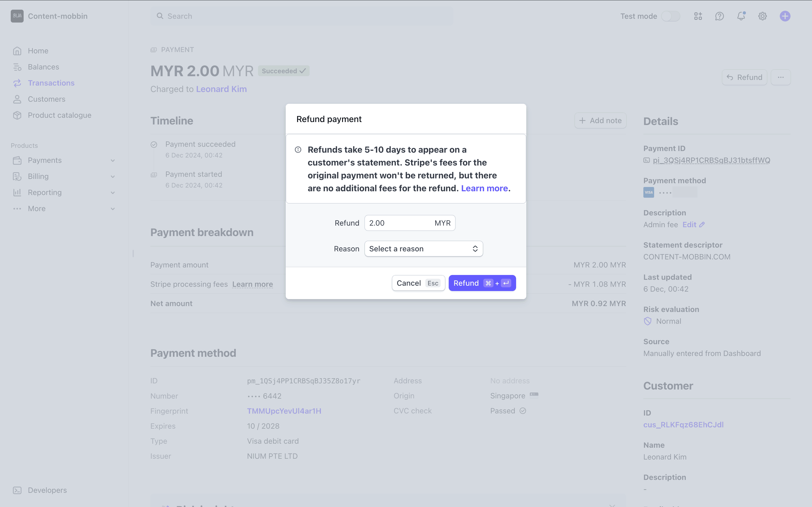Open the Select a reason dropdown
The height and width of the screenshot is (507, 812).
click(x=423, y=249)
